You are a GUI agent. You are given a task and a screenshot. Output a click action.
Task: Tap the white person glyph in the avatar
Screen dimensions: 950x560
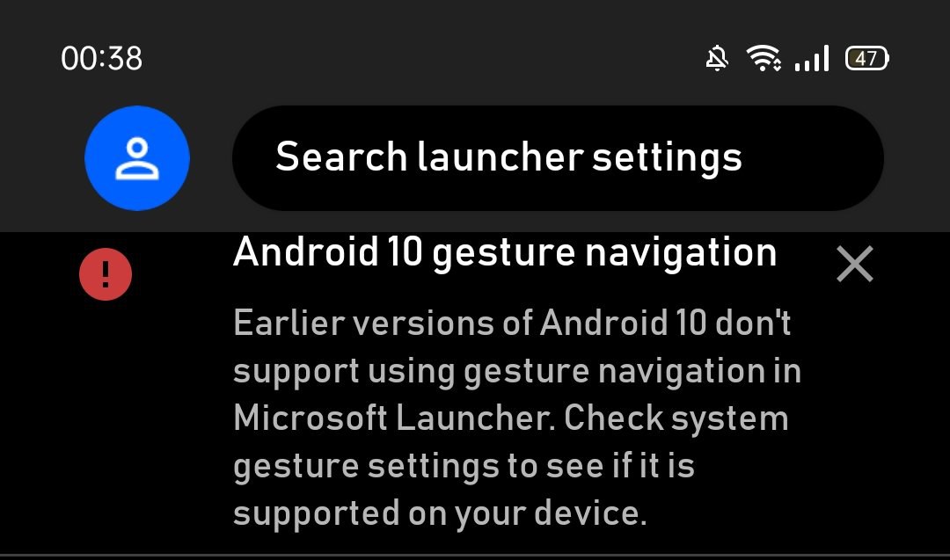[x=137, y=158]
